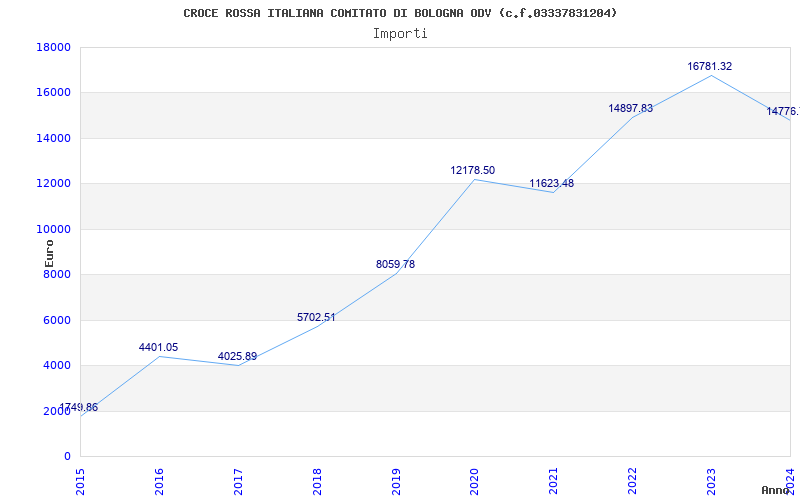The image size is (800, 500).
Task: Click the x-axis year 2018
Action: pos(317,481)
